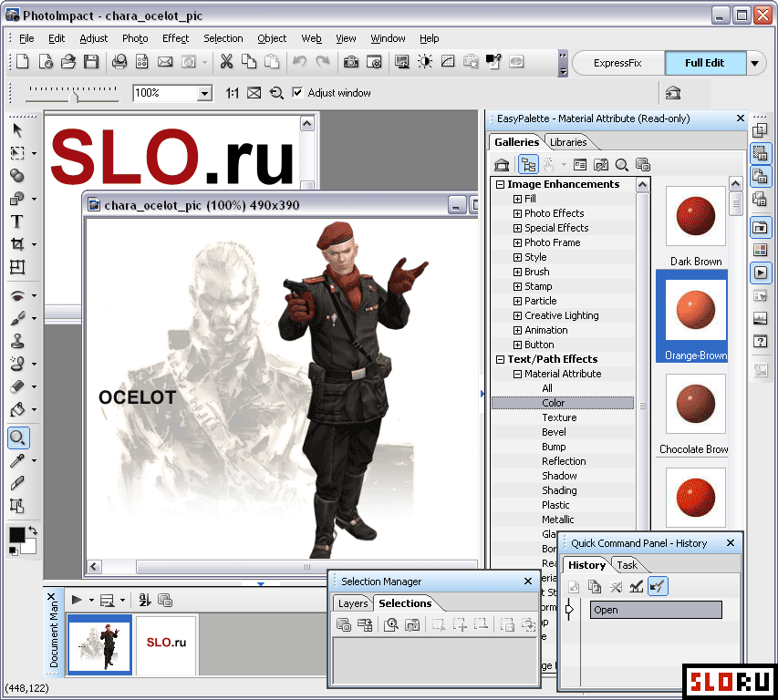Select the Text tool

16,221
